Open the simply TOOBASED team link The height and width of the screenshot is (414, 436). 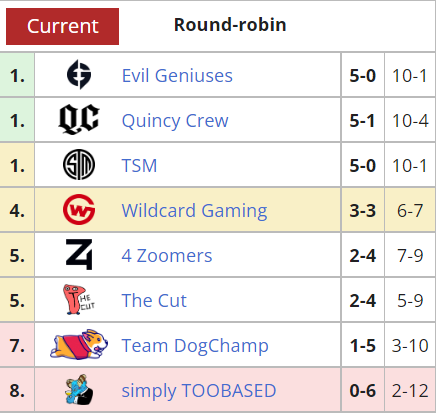[x=199, y=391]
